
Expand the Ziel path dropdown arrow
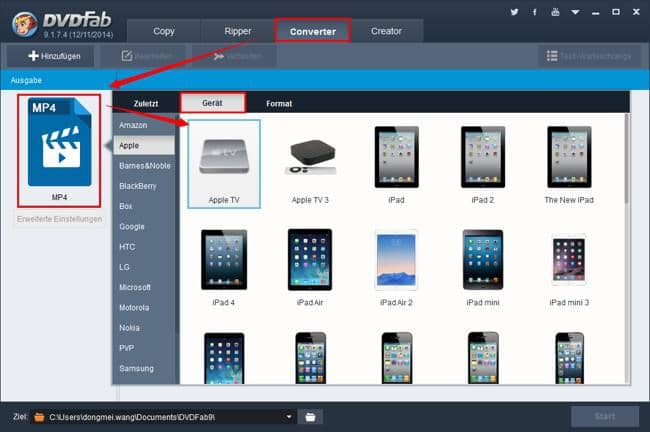(289, 417)
